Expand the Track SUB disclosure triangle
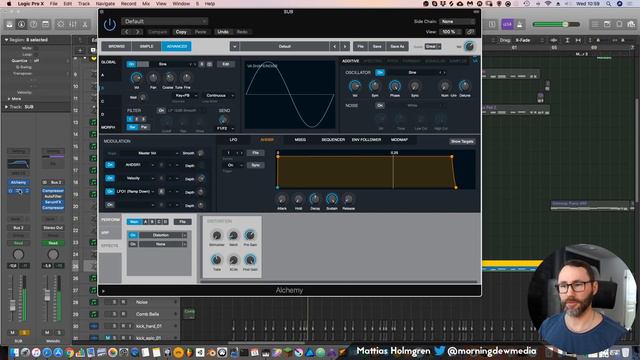The height and width of the screenshot is (360, 640). (x=6, y=107)
